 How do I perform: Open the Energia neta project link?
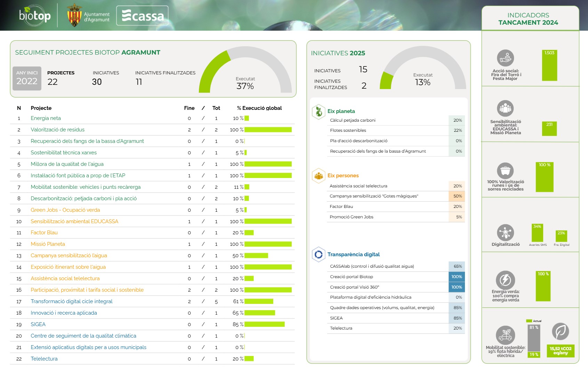click(46, 118)
